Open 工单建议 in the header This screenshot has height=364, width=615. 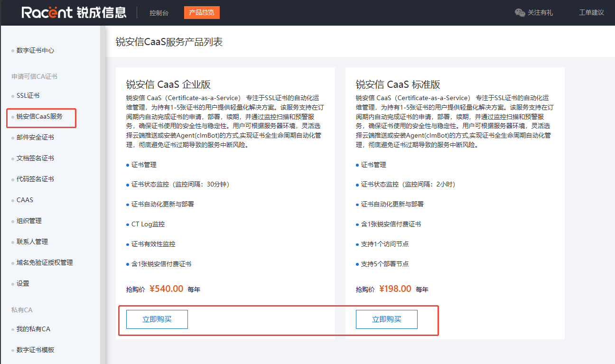[x=591, y=13]
